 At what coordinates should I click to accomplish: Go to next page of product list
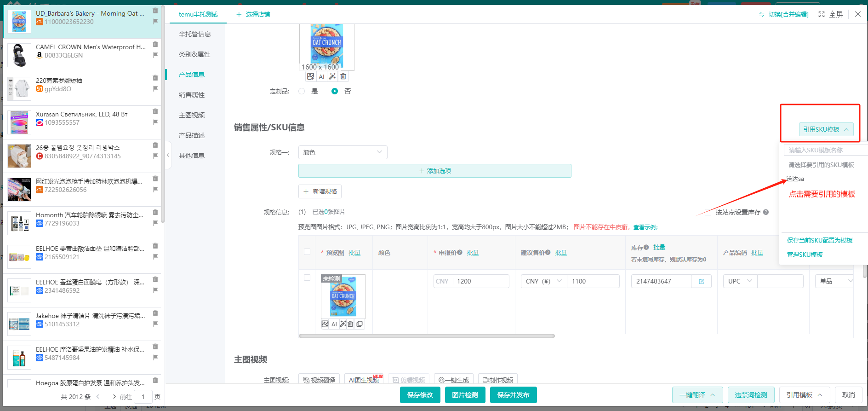(x=114, y=396)
